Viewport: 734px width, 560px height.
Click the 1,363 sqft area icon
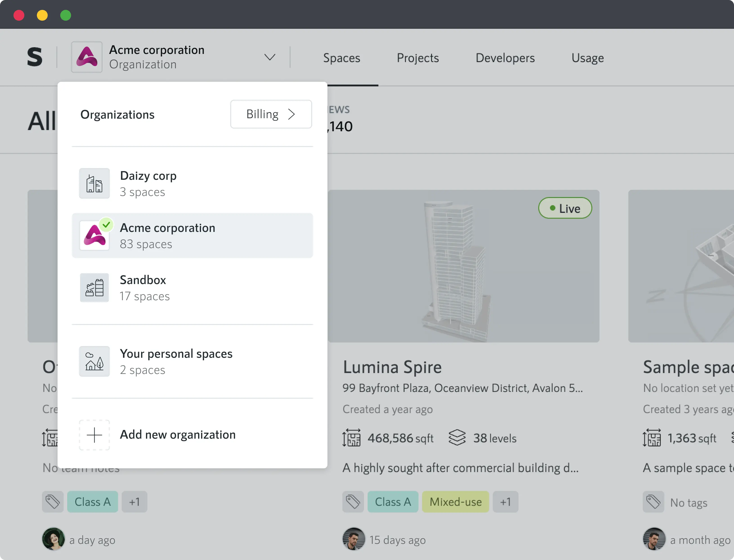[x=652, y=438]
